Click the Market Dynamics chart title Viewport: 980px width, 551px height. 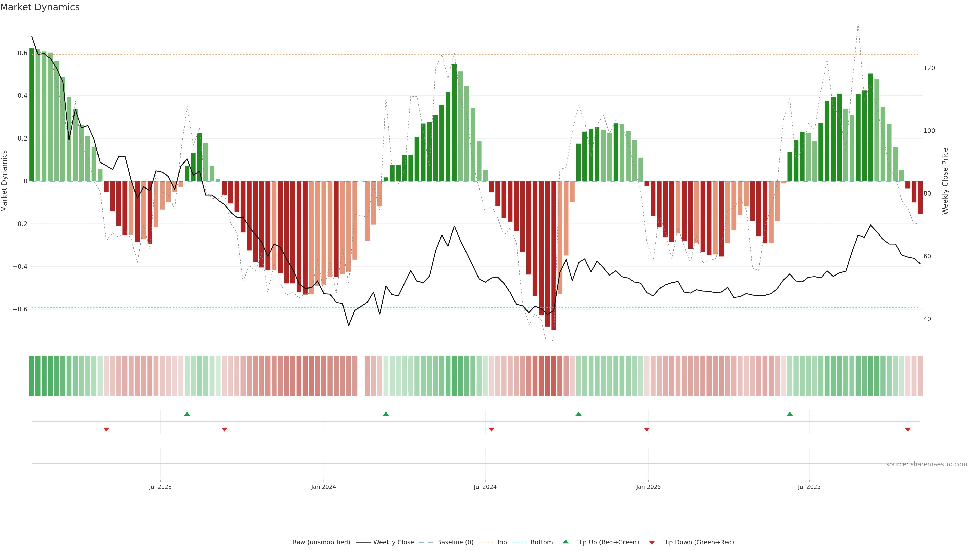pyautogui.click(x=40, y=7)
